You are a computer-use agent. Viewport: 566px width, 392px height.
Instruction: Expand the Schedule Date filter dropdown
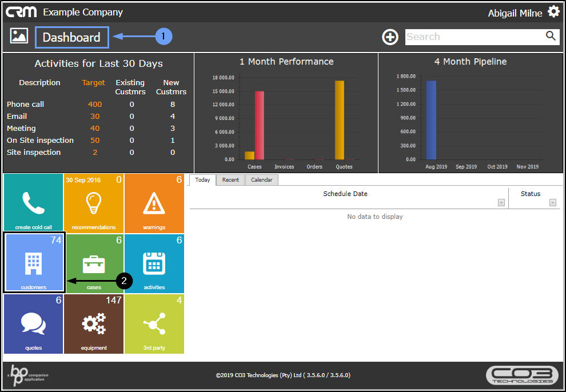coord(501,202)
